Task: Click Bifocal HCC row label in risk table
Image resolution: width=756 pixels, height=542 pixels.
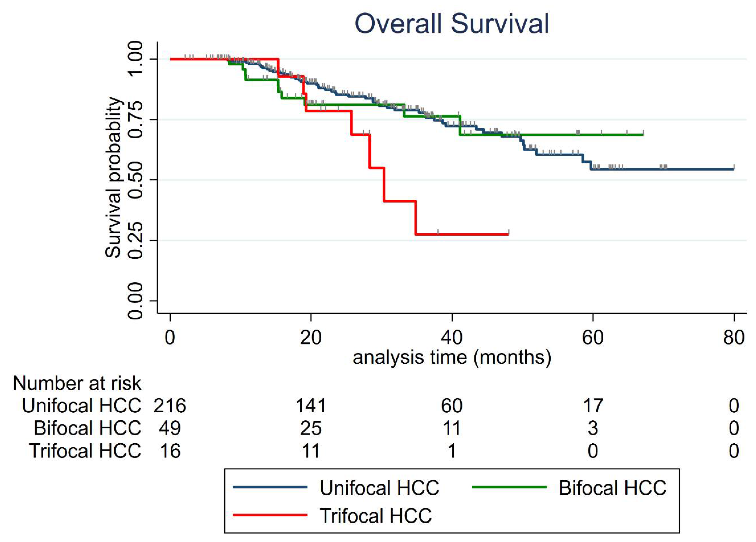Action: [87, 428]
